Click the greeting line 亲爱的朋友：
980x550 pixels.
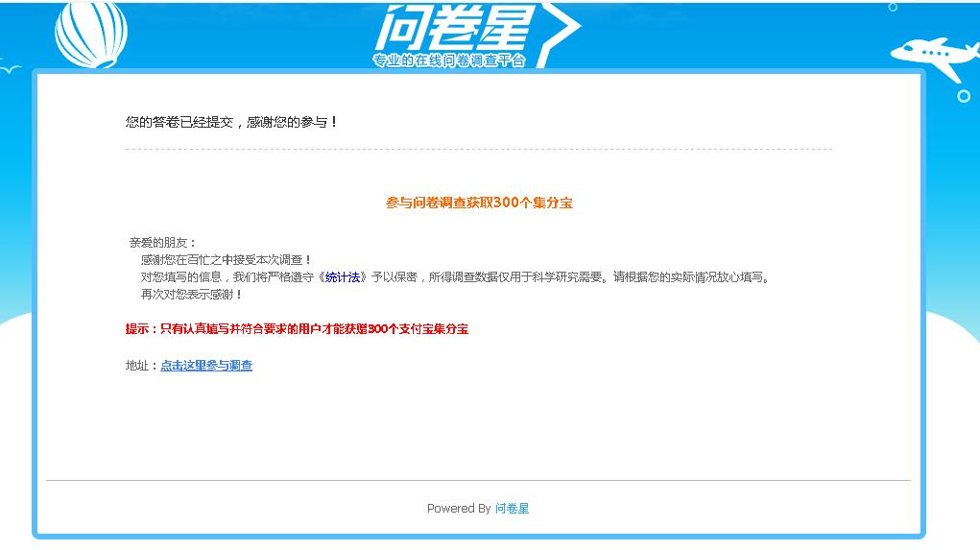click(x=162, y=243)
